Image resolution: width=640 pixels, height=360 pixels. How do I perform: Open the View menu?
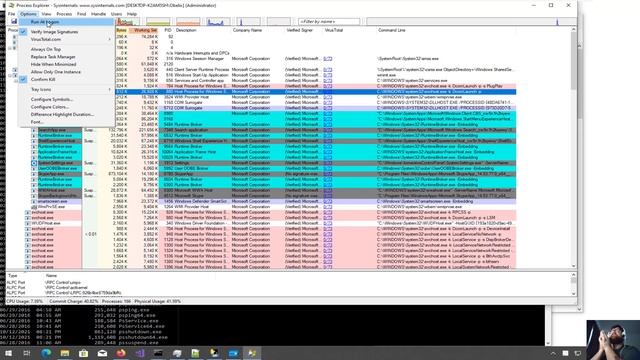[46, 14]
